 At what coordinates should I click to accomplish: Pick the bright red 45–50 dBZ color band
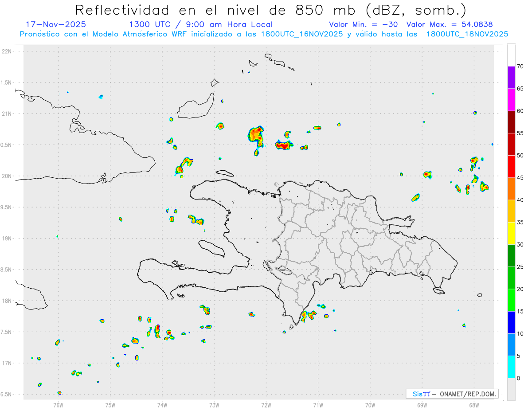tap(511, 166)
